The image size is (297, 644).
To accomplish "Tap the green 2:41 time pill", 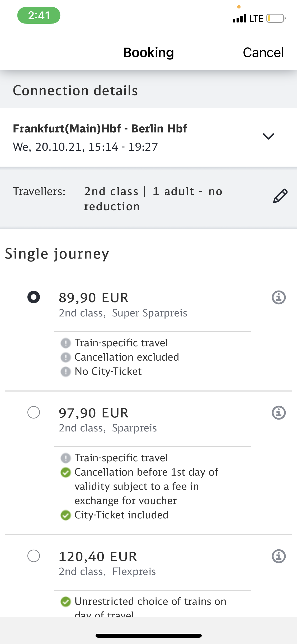I will [x=39, y=15].
